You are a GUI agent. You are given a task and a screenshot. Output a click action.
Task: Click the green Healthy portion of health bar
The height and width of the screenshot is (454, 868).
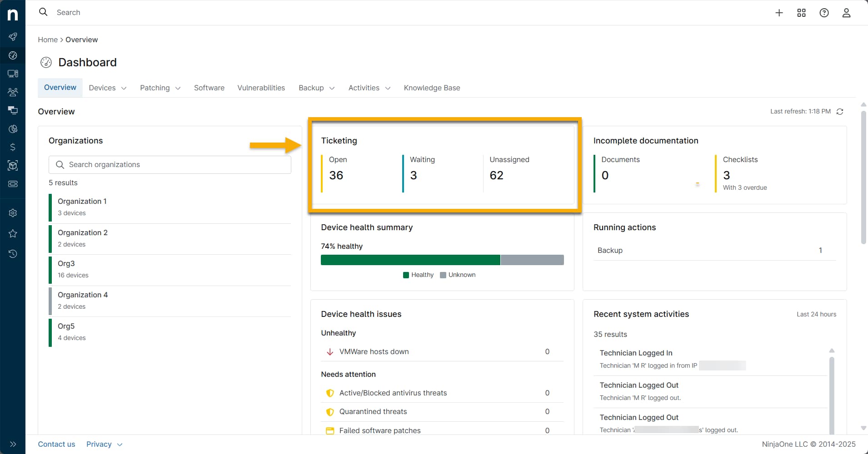(410, 260)
